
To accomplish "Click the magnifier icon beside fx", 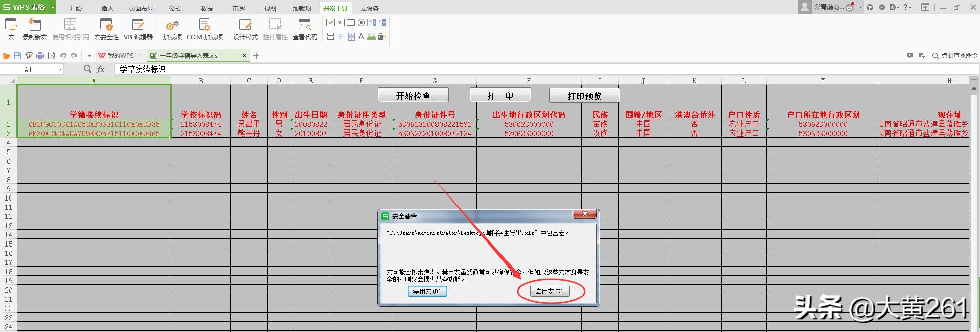I will tap(88, 69).
